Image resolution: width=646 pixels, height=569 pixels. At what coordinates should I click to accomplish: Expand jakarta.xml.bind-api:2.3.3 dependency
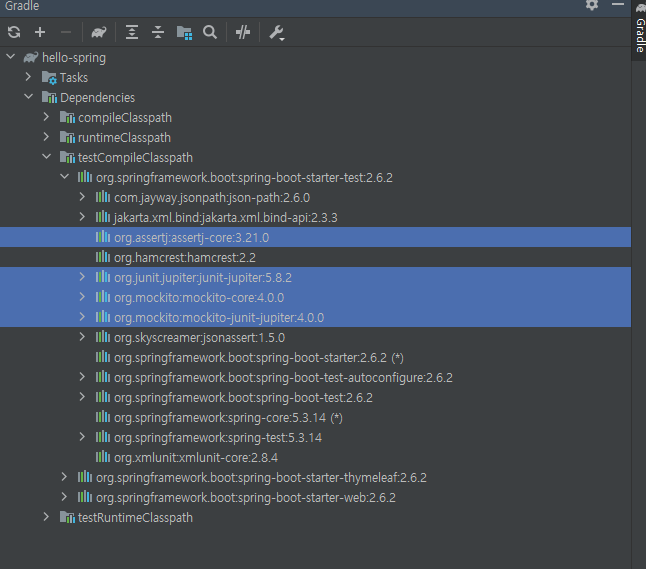[x=82, y=217]
